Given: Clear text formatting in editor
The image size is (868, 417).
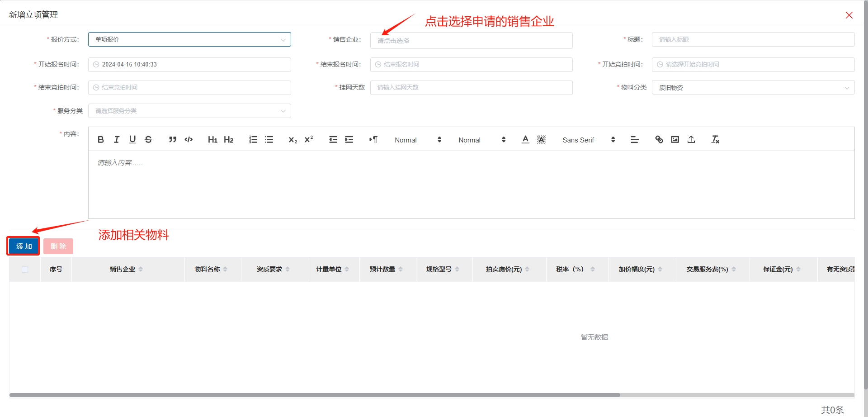Looking at the screenshot, I should pos(715,140).
